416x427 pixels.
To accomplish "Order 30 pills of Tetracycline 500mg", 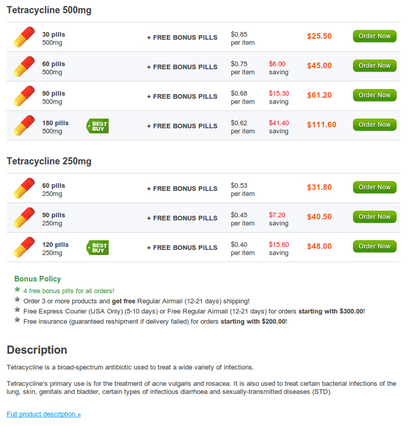I will tap(375, 36).
